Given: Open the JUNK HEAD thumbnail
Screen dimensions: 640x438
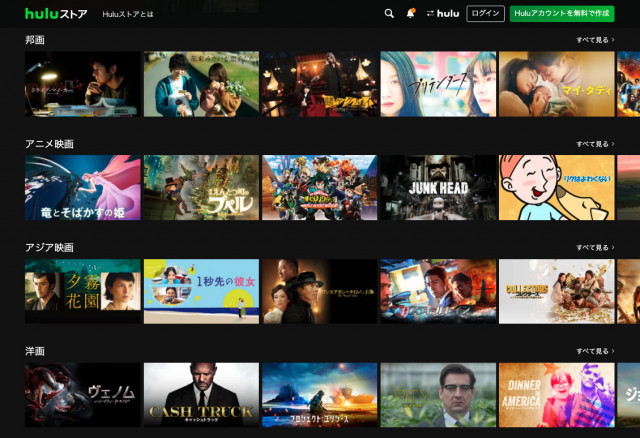Looking at the screenshot, I should coord(438,188).
